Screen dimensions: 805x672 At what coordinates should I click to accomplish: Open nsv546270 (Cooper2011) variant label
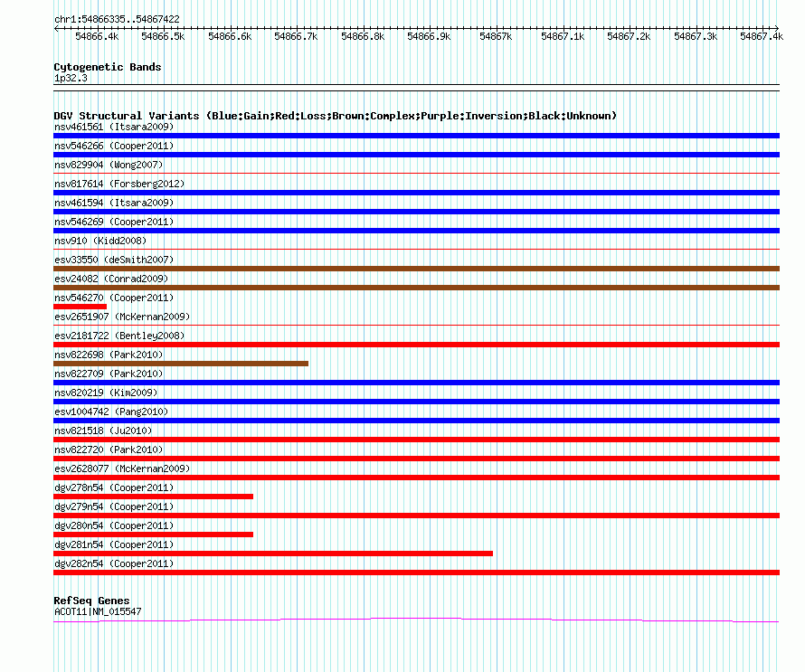(114, 298)
